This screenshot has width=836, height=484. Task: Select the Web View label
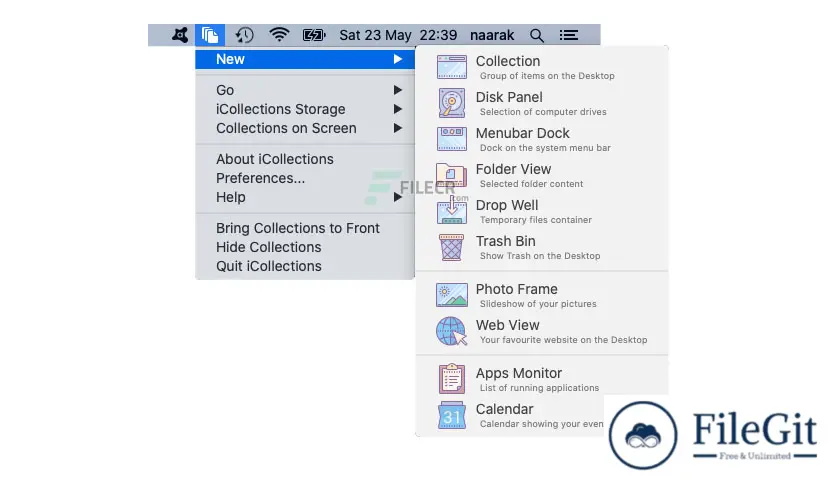pos(507,325)
